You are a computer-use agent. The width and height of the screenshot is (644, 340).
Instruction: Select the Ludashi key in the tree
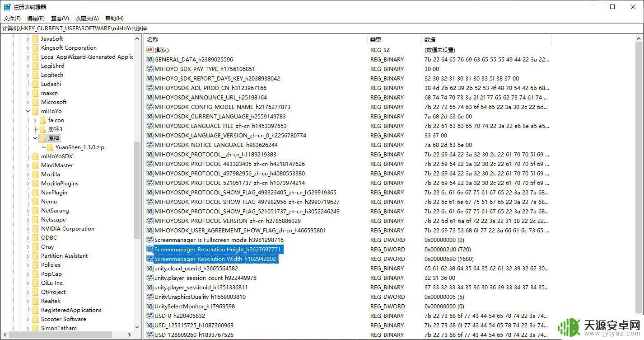point(51,84)
